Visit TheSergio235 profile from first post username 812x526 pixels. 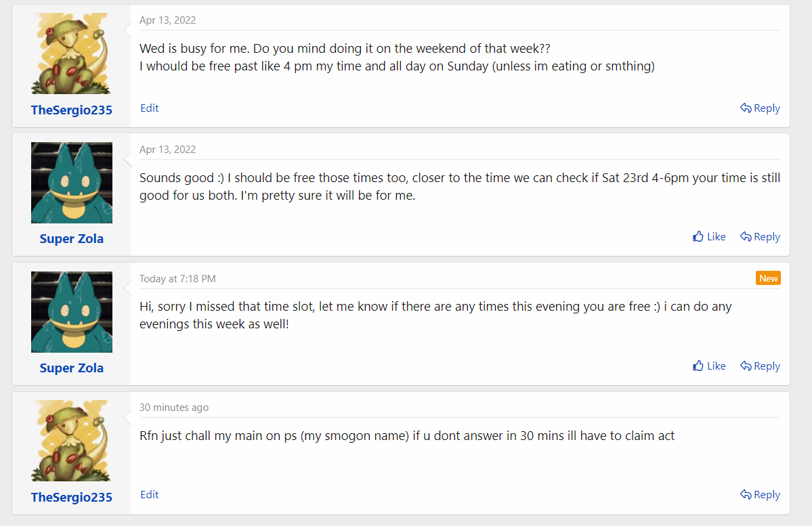coord(72,110)
